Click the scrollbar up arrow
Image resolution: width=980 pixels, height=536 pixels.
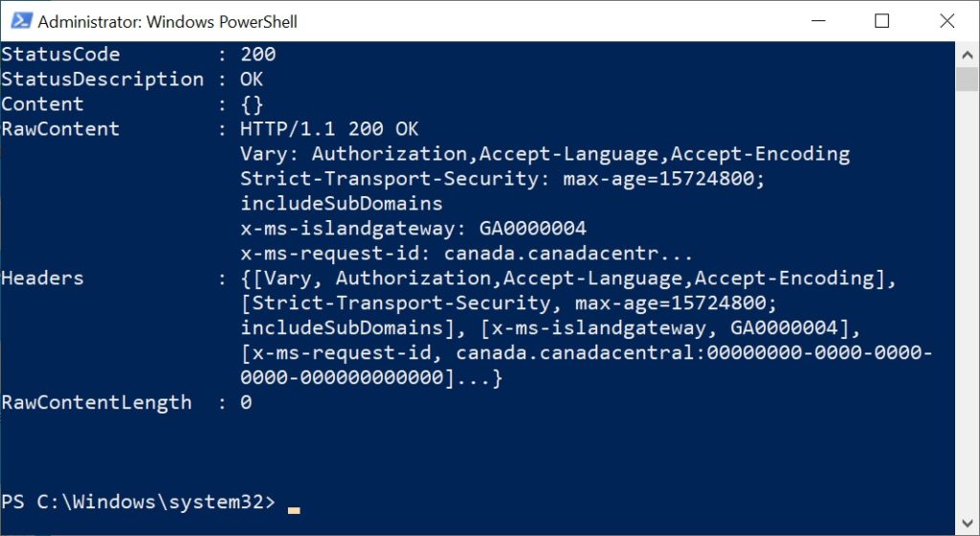coord(967,55)
